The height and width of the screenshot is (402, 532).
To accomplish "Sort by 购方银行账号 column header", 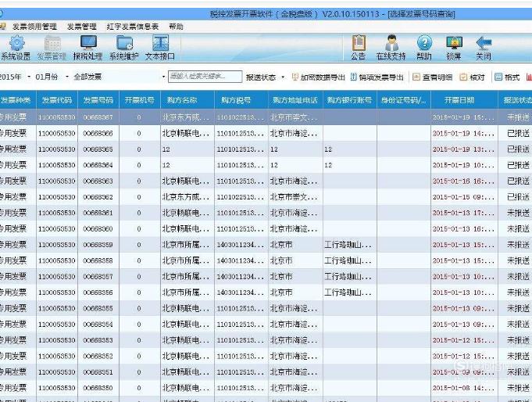I will 349,100.
